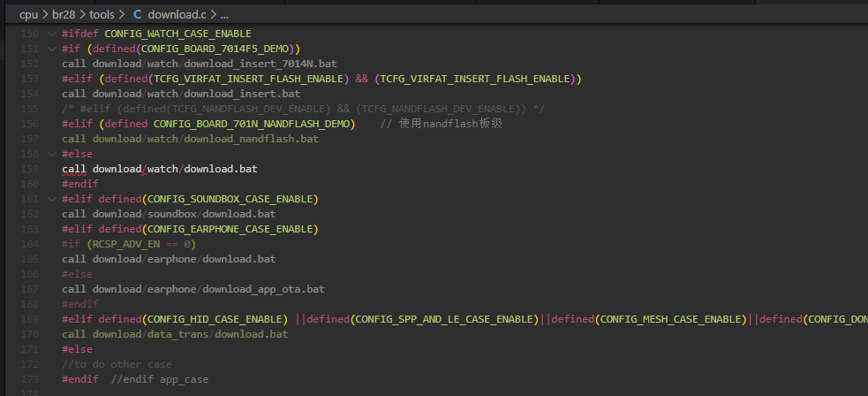The image size is (868, 396).
Task: Click download_app_ota.bat file name
Action: [263, 289]
